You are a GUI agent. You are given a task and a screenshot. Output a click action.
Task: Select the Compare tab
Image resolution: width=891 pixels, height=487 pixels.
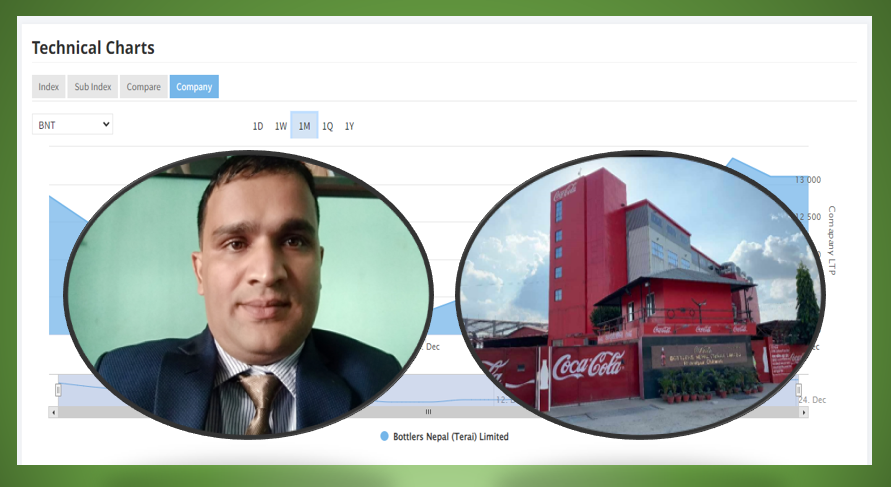pos(143,87)
